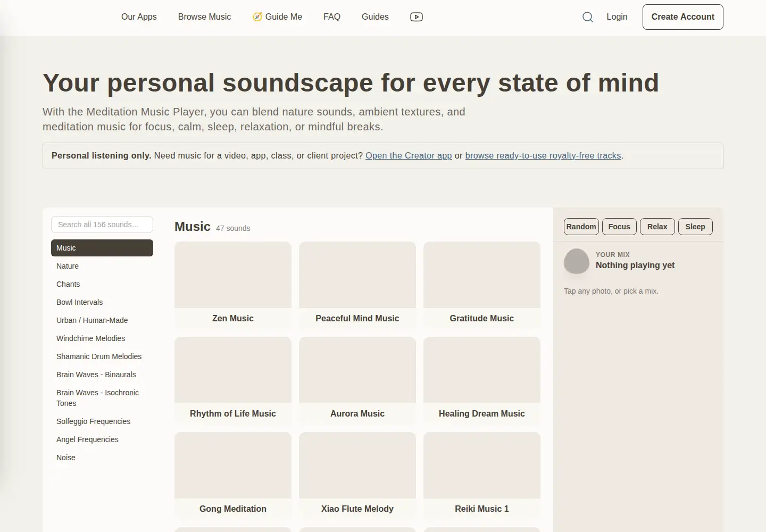The image size is (766, 532).
Task: Start a Random mix
Action: [x=581, y=227]
